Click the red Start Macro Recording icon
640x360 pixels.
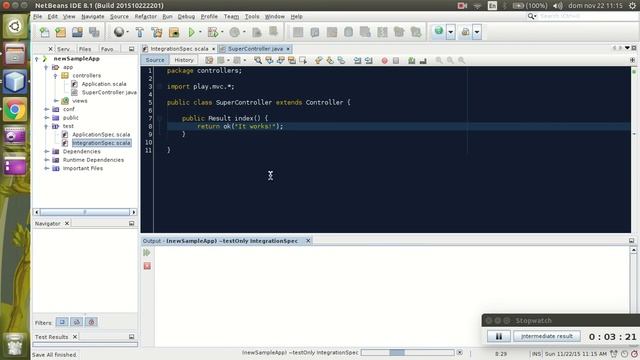pyautogui.click(x=384, y=60)
